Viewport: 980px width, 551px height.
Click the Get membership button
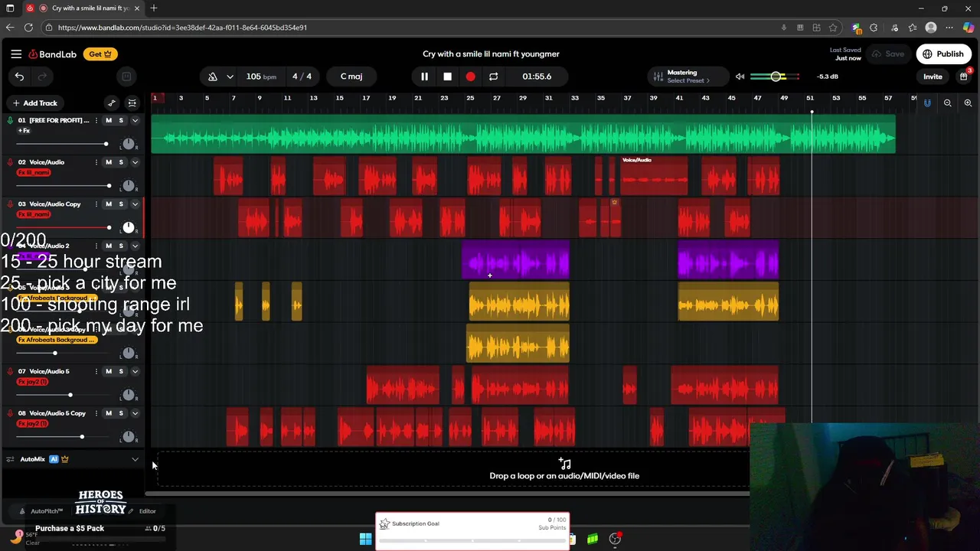coord(100,54)
